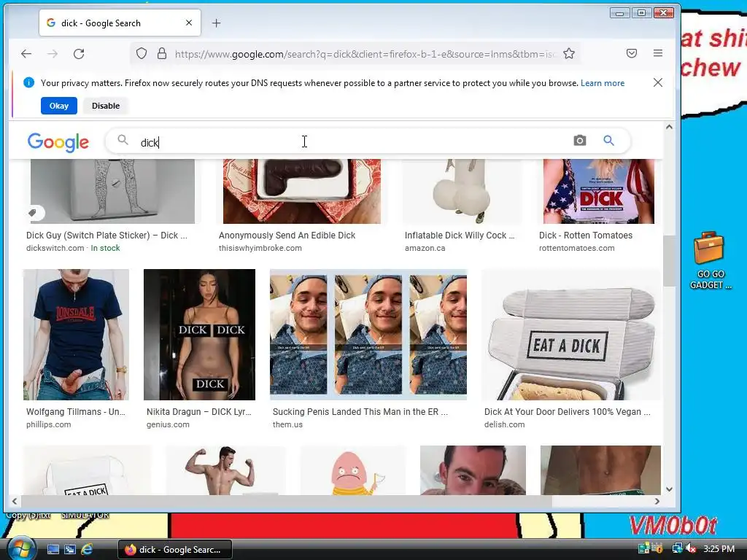Click the delish.com source text
747x560 pixels.
tap(505, 425)
